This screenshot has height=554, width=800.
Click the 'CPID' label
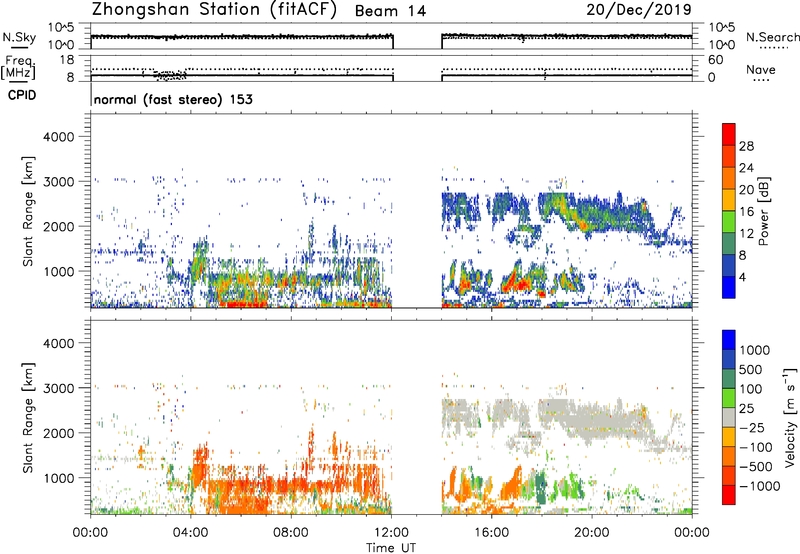pyautogui.click(x=22, y=95)
